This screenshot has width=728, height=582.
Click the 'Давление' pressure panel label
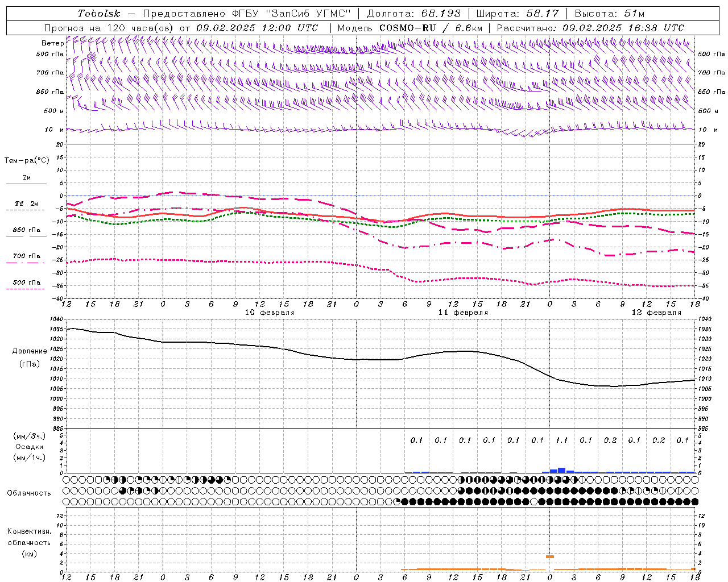click(x=30, y=351)
